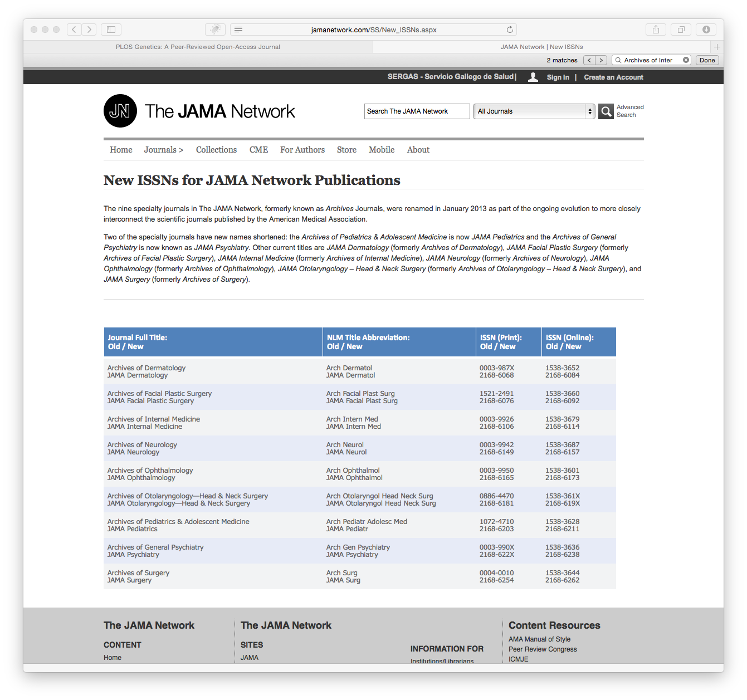Click the 'ISSN (Online)' column header
This screenshot has width=747, height=700.
click(579, 342)
